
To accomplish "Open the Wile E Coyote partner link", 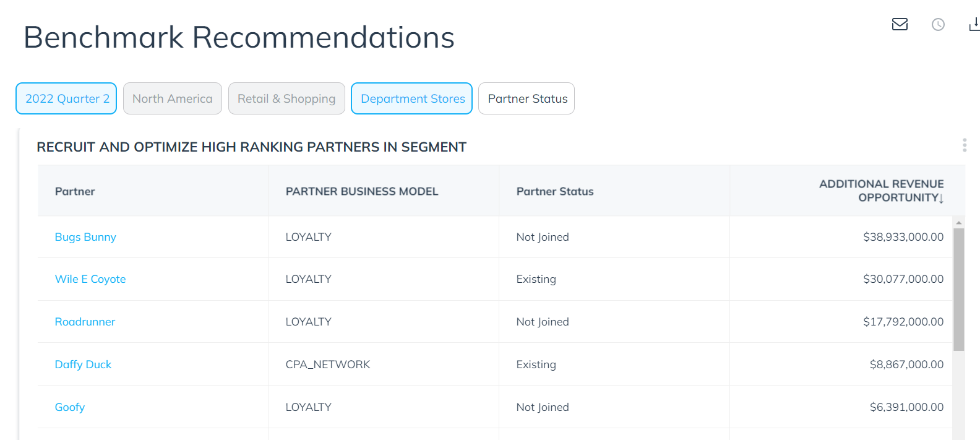I will (x=90, y=279).
